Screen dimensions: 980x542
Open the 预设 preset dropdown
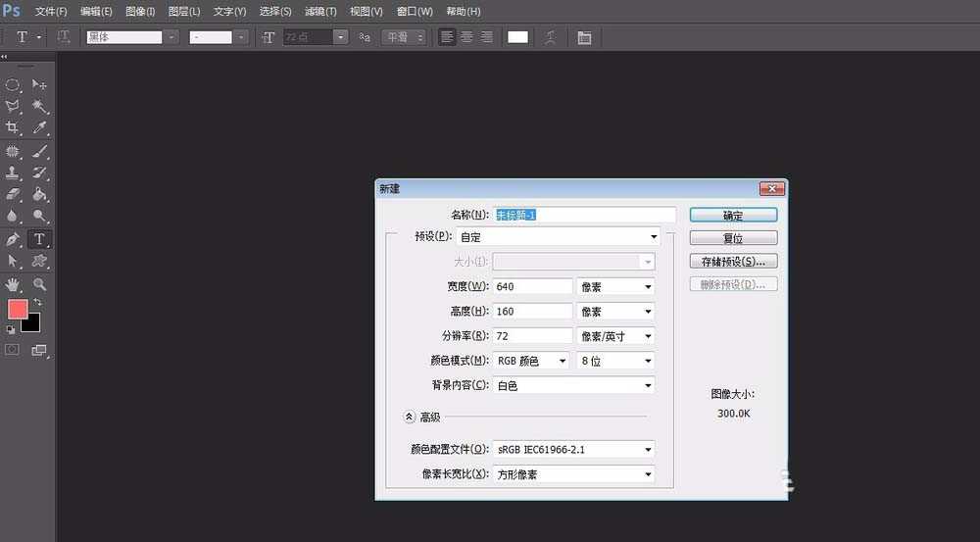tap(559, 237)
